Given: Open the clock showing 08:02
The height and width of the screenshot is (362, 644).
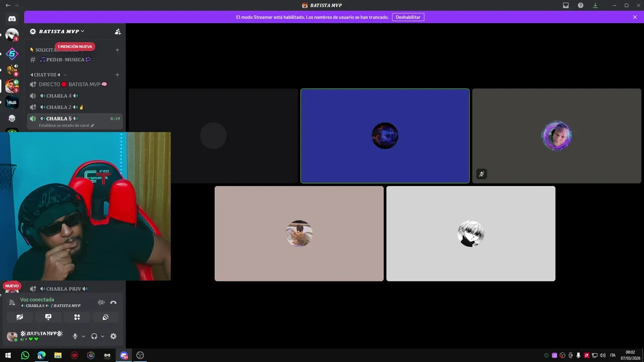Looking at the screenshot, I should point(630,355).
